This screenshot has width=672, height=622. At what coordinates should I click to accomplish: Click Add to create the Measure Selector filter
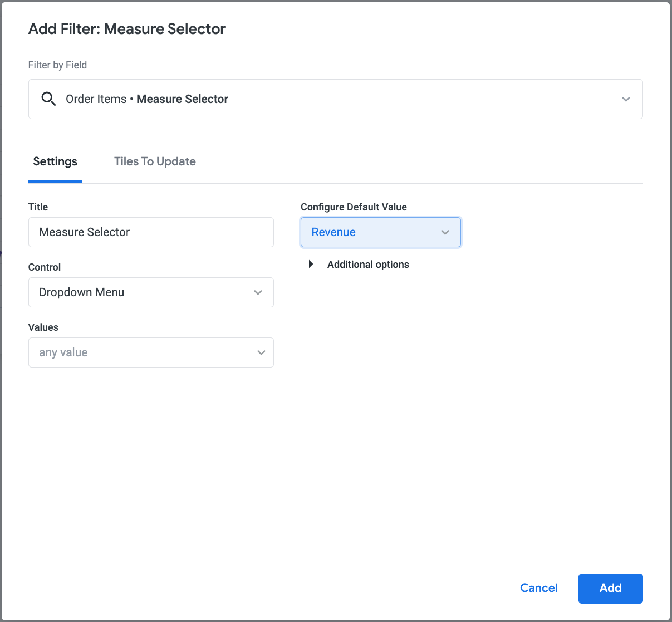coord(610,588)
